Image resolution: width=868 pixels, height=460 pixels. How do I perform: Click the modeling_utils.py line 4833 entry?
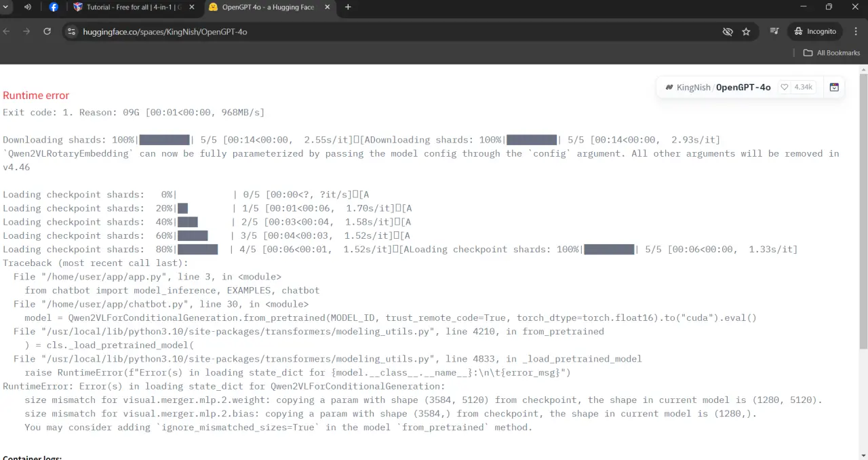(328, 359)
